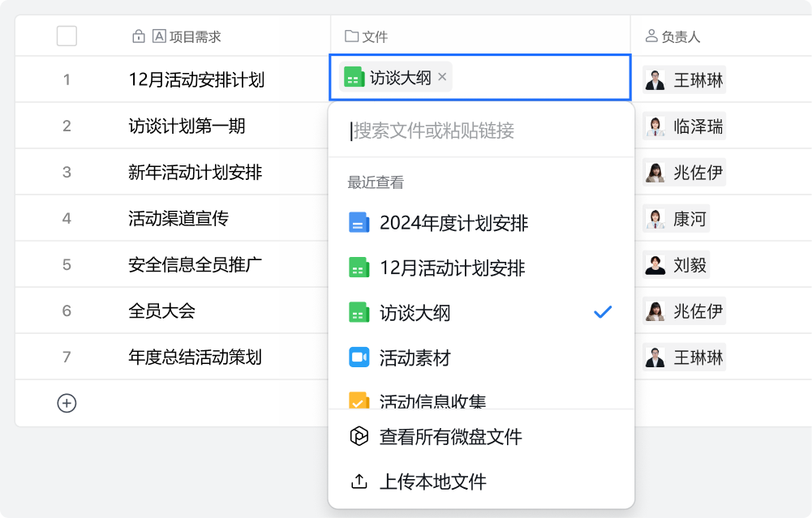This screenshot has height=518, width=812.
Task: Add a new row with plus icon
Action: [67, 403]
